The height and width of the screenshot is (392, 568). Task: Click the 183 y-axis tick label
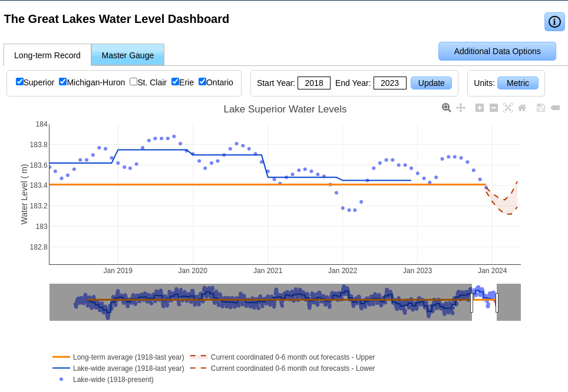[x=42, y=226]
